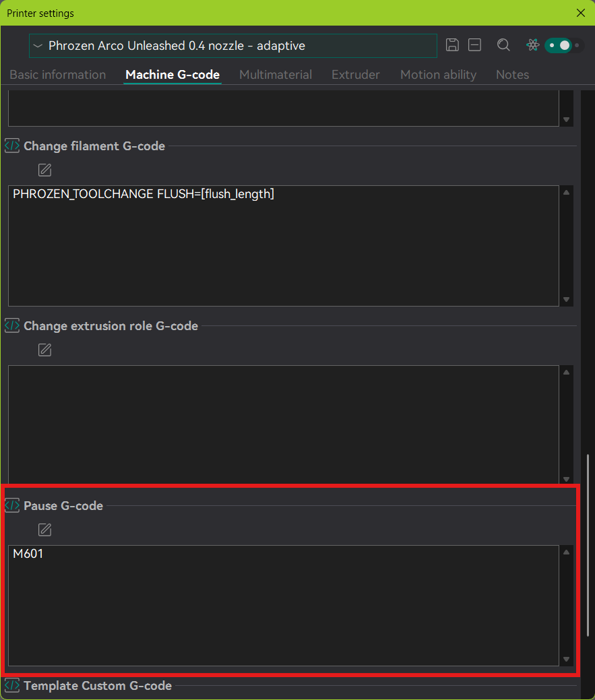The height and width of the screenshot is (700, 595).
Task: Delete preset using the minus-box icon
Action: click(x=474, y=45)
